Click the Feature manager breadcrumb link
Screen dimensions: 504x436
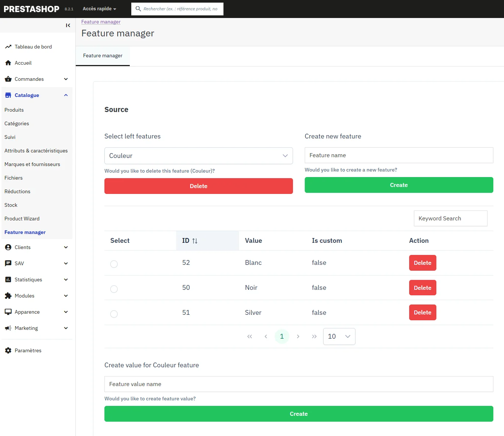point(101,22)
